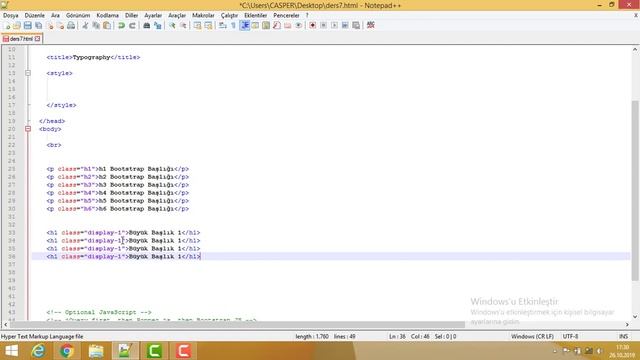Open the Kodlama menu
The width and height of the screenshot is (640, 360).
pyautogui.click(x=107, y=15)
